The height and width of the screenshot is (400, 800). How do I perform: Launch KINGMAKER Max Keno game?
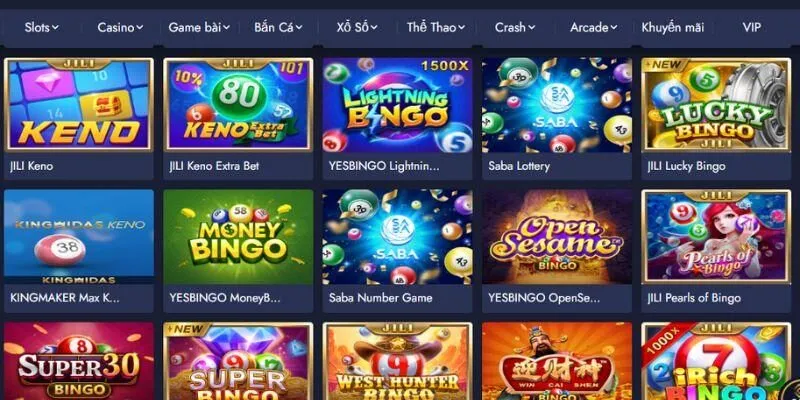pyautogui.click(x=79, y=237)
